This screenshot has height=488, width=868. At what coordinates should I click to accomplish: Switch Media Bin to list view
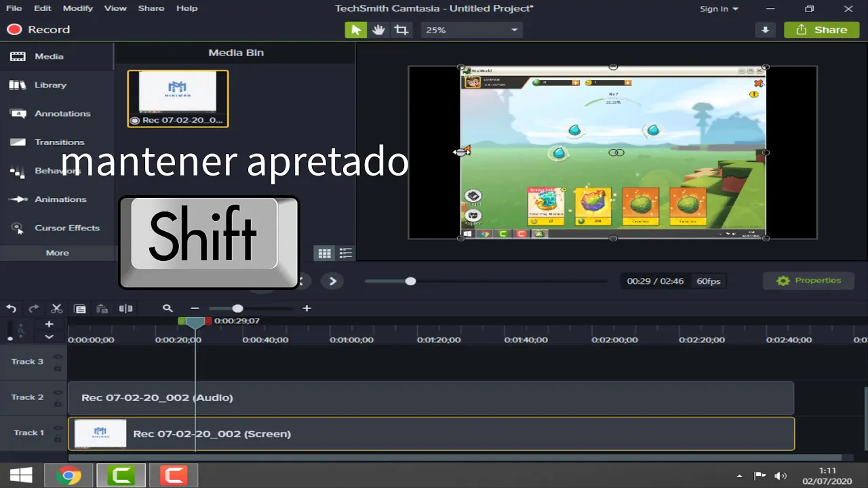(346, 253)
